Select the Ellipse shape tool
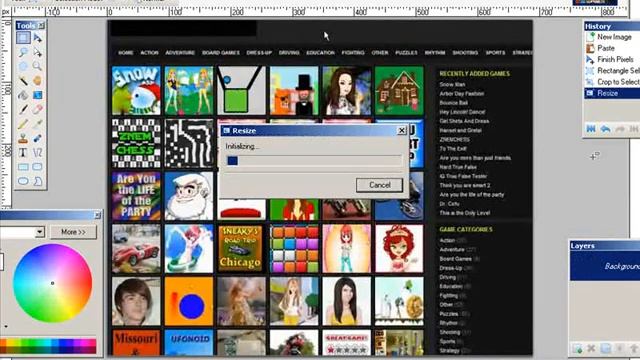 (23, 181)
